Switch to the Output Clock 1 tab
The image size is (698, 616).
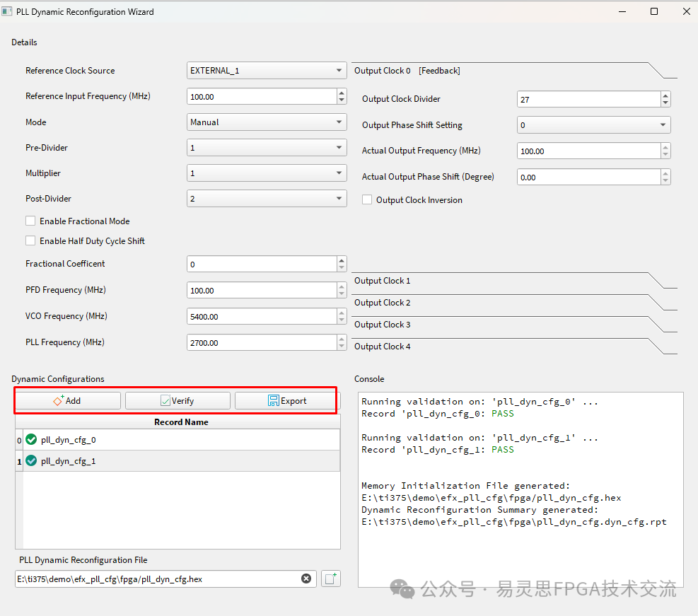[x=383, y=281]
